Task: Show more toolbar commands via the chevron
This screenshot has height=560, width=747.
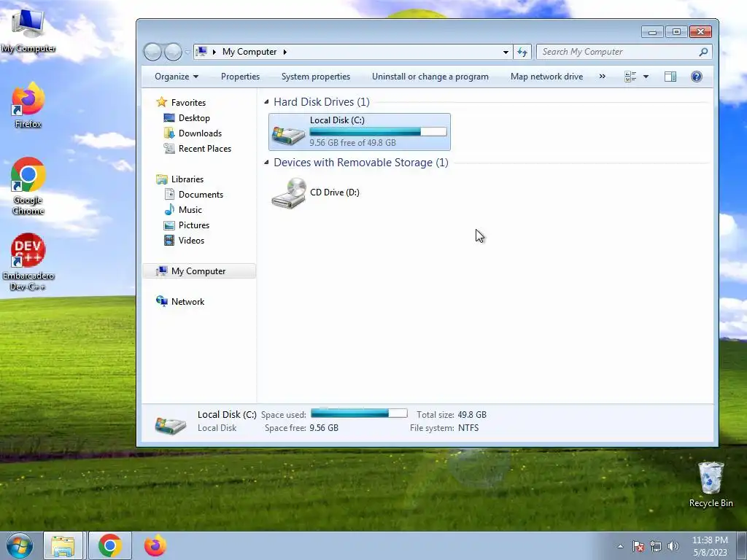Action: (x=602, y=77)
